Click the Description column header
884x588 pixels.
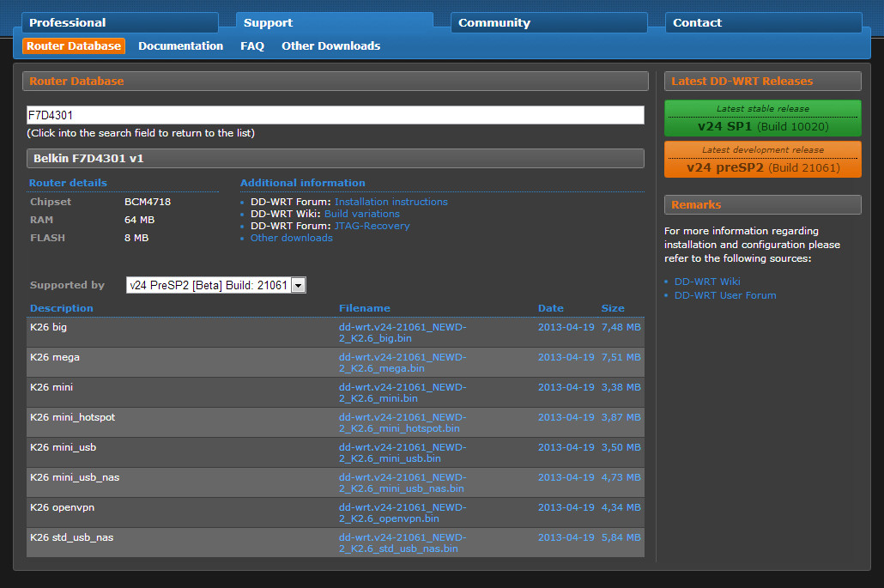62,308
